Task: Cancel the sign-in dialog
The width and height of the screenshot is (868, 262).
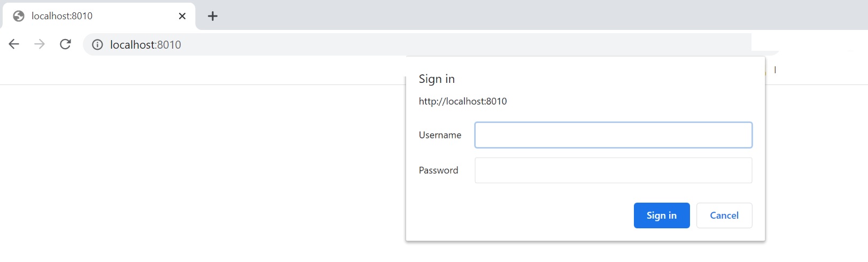Action: coord(724,215)
